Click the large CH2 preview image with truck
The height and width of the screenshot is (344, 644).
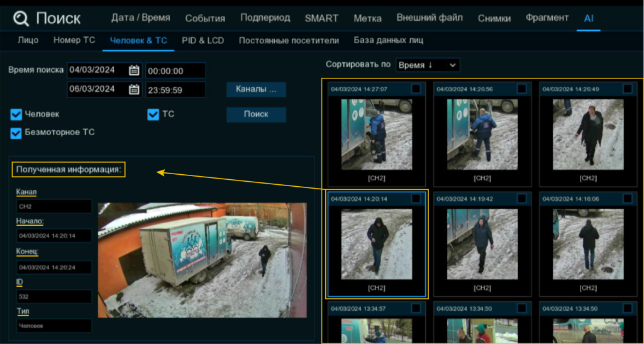pyautogui.click(x=202, y=260)
